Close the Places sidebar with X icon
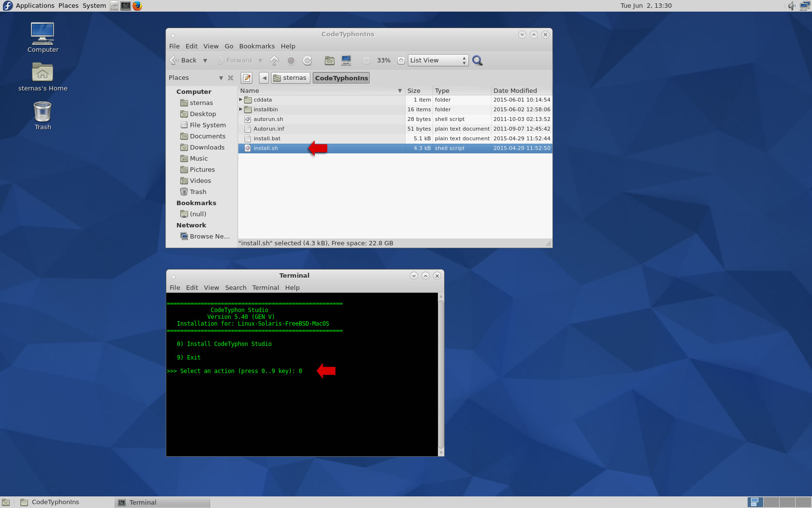Viewport: 812px width, 508px height. pos(231,78)
